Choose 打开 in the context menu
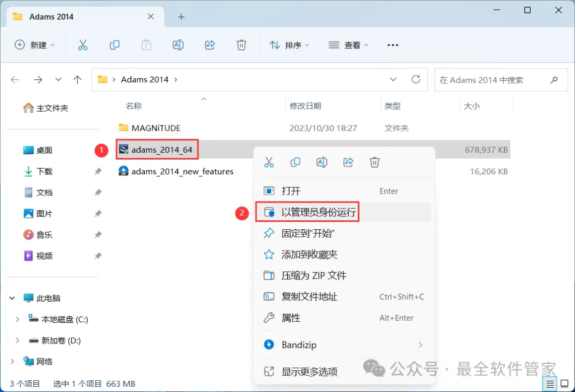The height and width of the screenshot is (392, 575). point(344,191)
